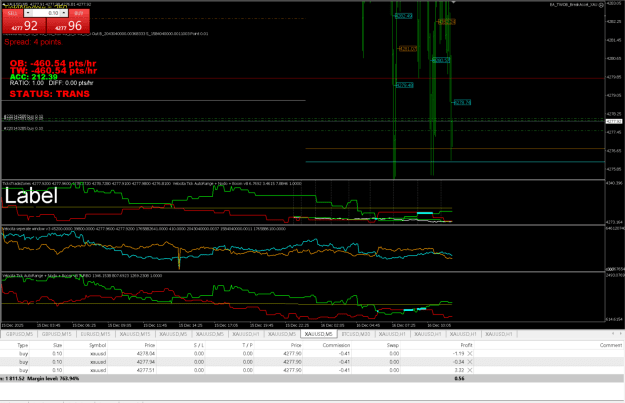Viewport: 625px width, 403px height.
Task: Sort orders by the Commission column
Action: 336,345
